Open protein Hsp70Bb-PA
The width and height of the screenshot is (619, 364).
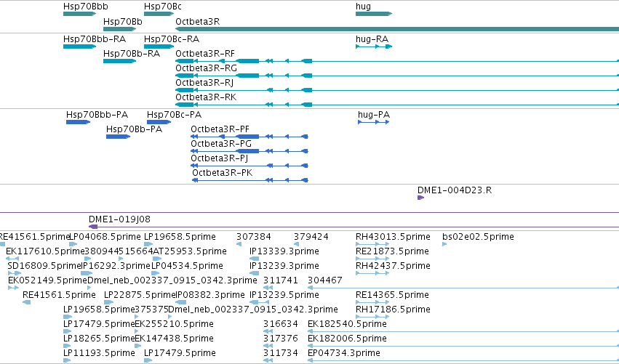click(x=135, y=129)
